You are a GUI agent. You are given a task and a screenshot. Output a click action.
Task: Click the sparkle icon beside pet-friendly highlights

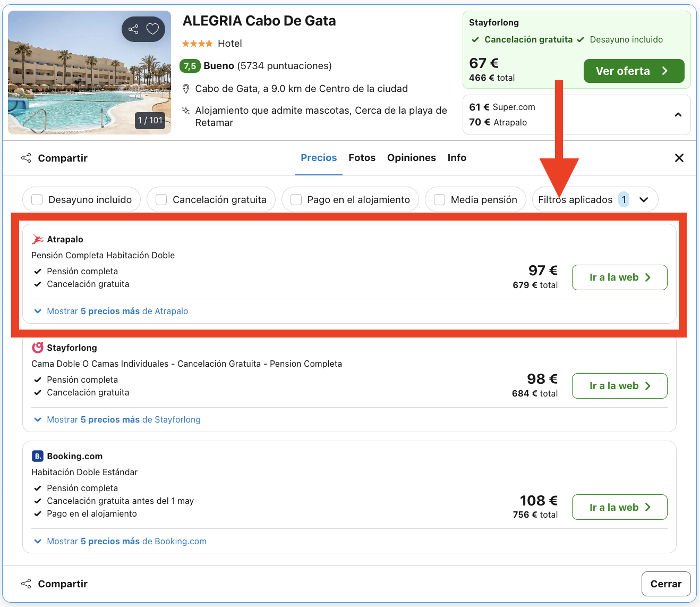pos(186,111)
